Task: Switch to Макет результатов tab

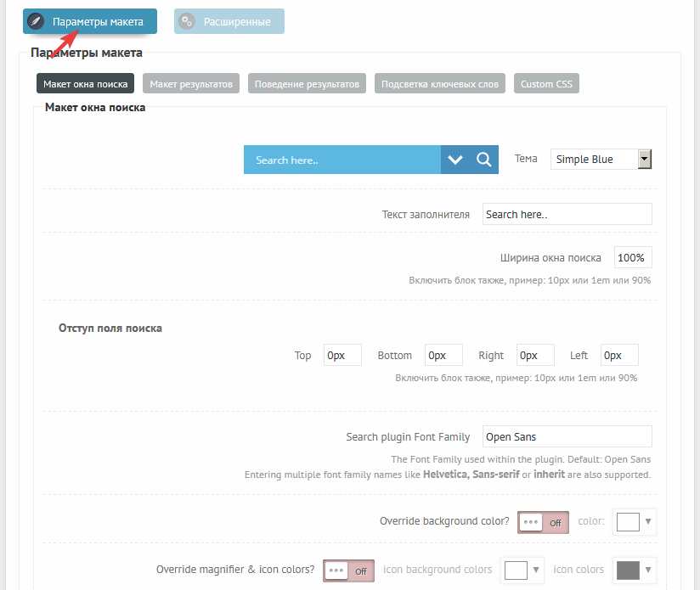Action: 191,84
